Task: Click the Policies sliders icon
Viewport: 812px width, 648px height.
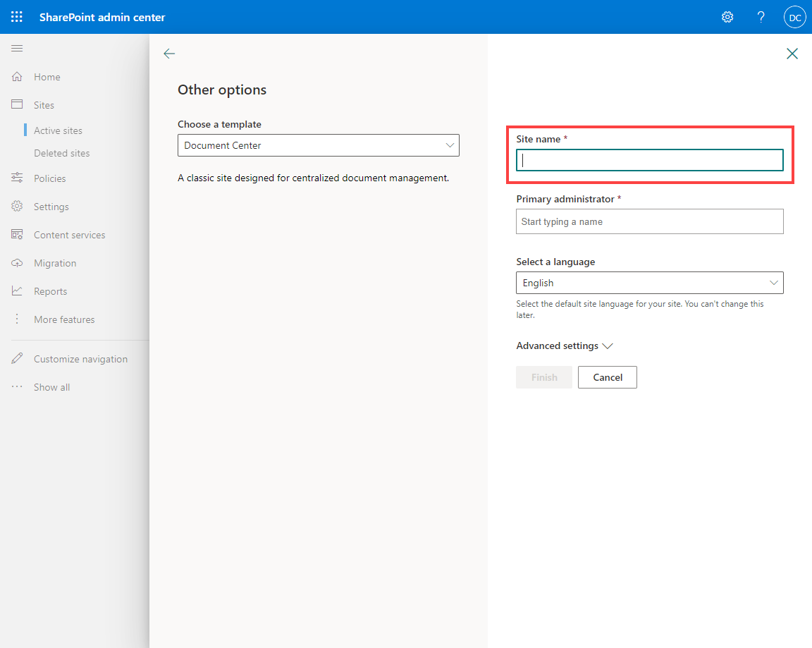Action: click(x=17, y=178)
